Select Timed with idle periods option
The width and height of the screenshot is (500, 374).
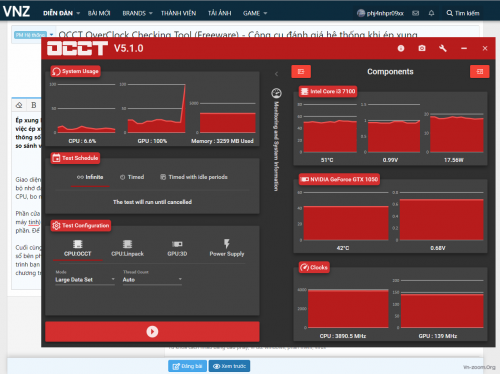point(194,177)
